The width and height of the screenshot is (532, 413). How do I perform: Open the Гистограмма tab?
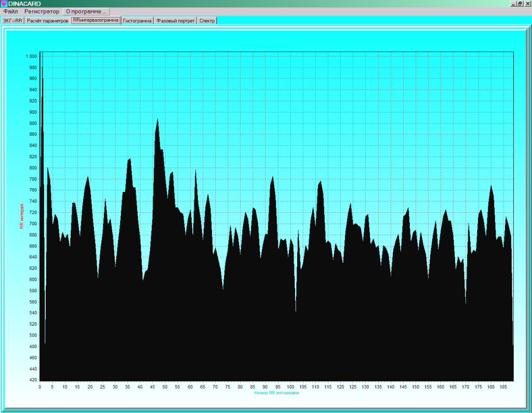tap(137, 21)
